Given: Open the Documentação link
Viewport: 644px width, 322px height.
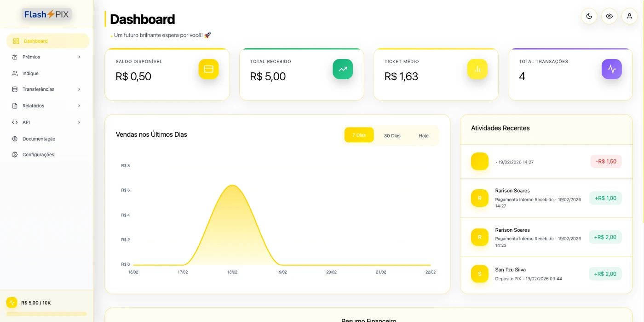Looking at the screenshot, I should pos(39,139).
